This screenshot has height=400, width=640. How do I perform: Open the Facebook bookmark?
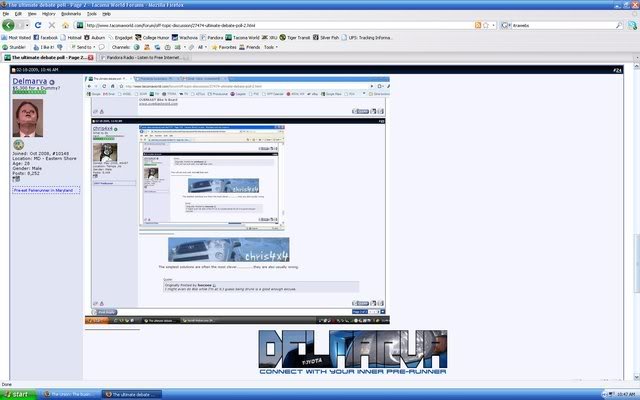[x=46, y=38]
